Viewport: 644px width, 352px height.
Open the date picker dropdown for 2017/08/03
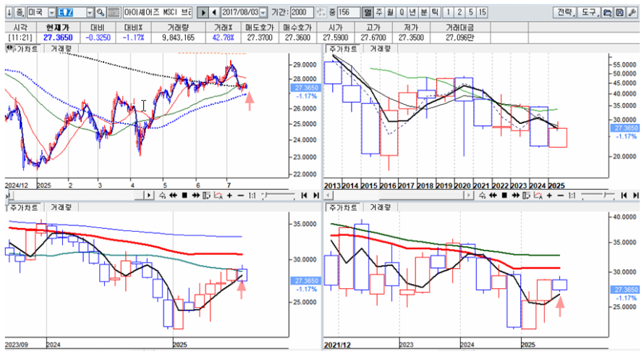coord(262,13)
